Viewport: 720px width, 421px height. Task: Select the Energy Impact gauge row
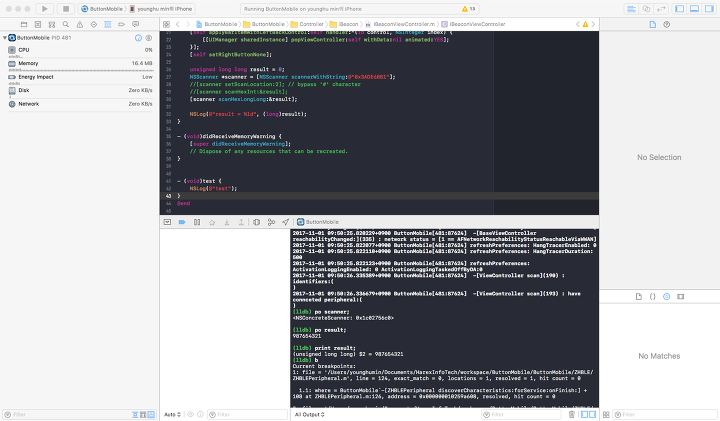(80, 77)
